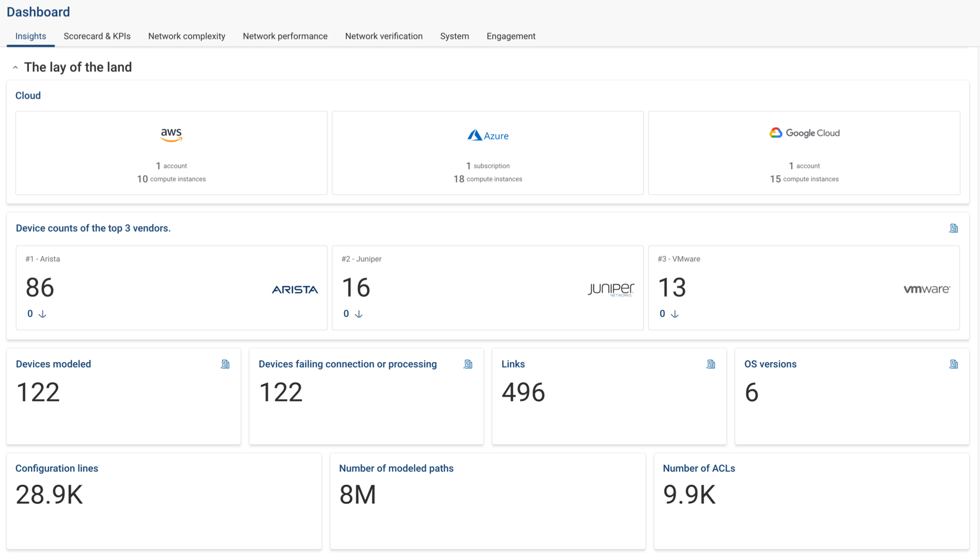The image size is (980, 557).
Task: Open the Engagement tab
Action: click(x=510, y=36)
